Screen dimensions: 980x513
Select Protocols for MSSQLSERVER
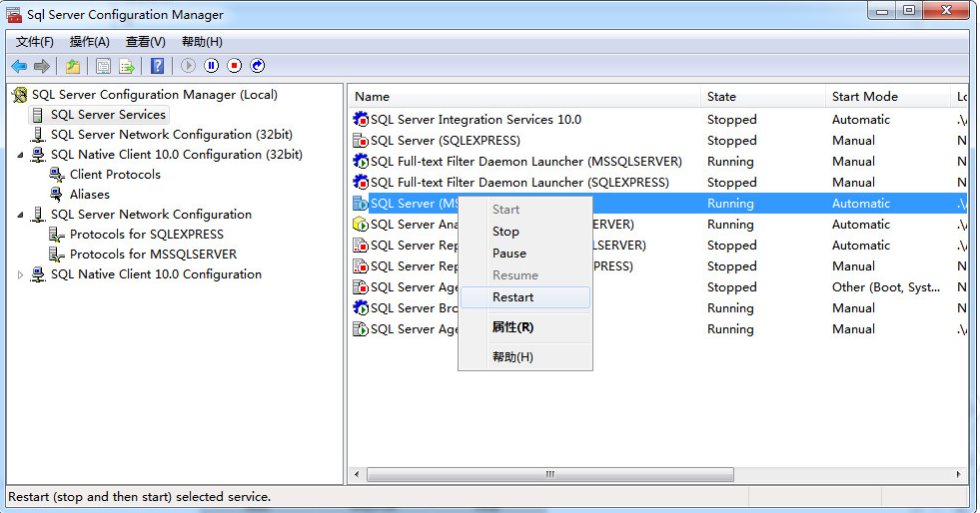(x=153, y=255)
